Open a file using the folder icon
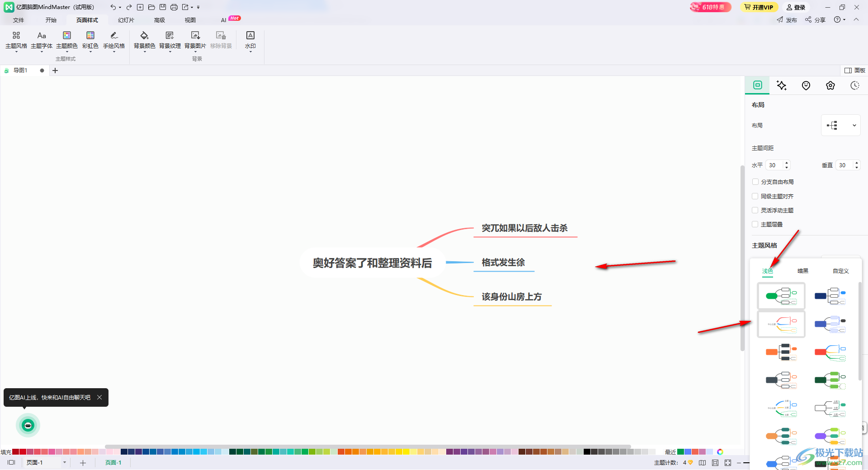Screen dimensions: 868x470 (x=151, y=7)
